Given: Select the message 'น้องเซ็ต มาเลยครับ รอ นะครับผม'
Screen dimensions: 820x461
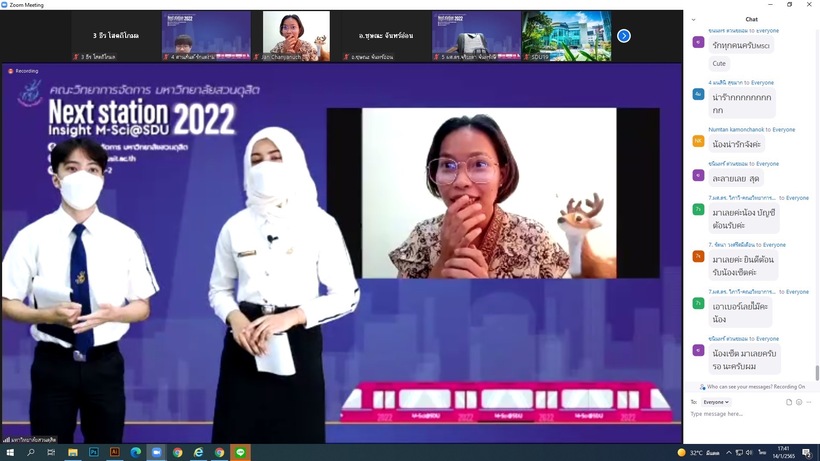Looking at the screenshot, I should [744, 360].
